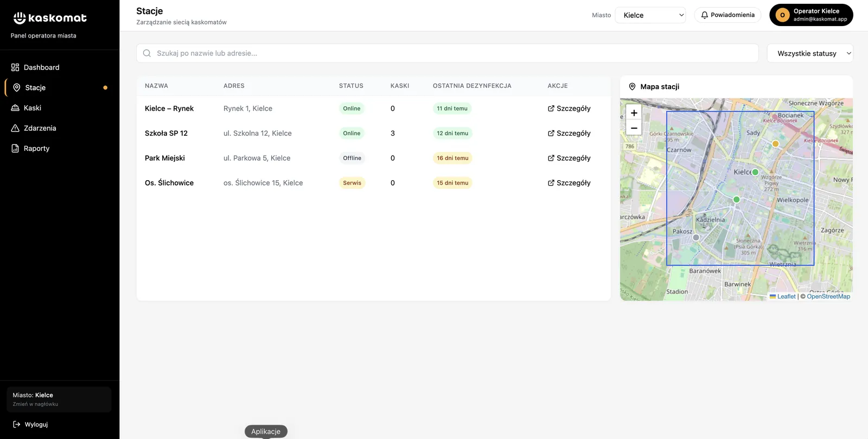The height and width of the screenshot is (439, 868).
Task: Click the Ostatnia dezynfekcja column header
Action: 472,86
